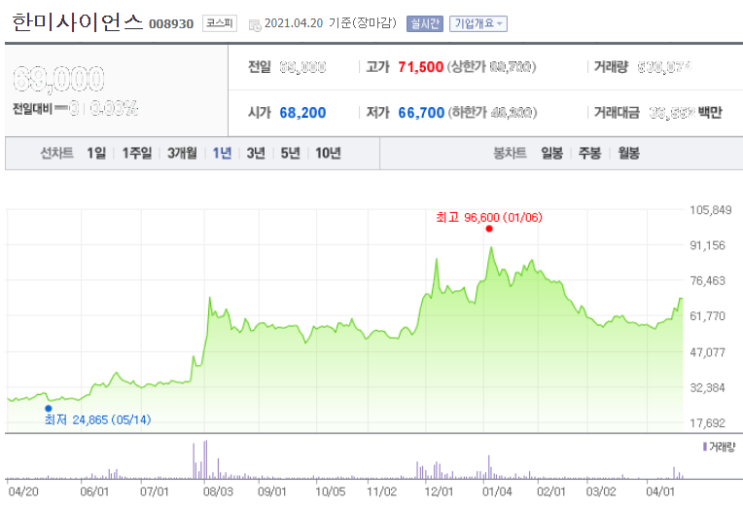Image resolution: width=743 pixels, height=507 pixels.
Task: Show the 10년 chart range
Action: point(328,153)
